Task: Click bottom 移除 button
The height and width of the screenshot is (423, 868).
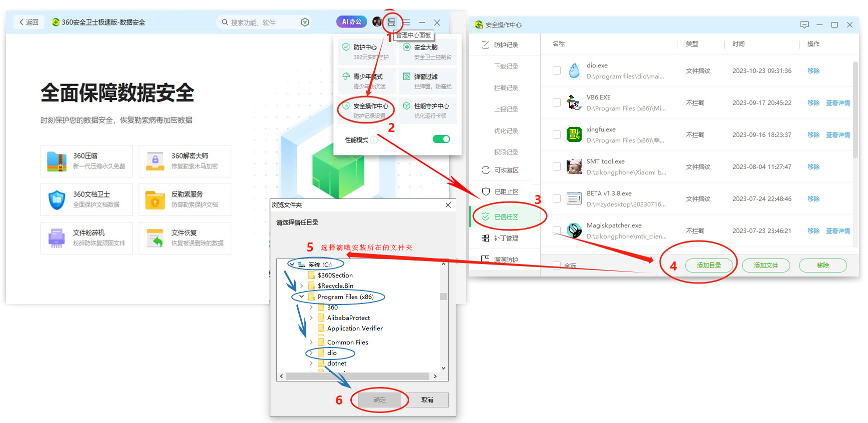Action: point(823,265)
